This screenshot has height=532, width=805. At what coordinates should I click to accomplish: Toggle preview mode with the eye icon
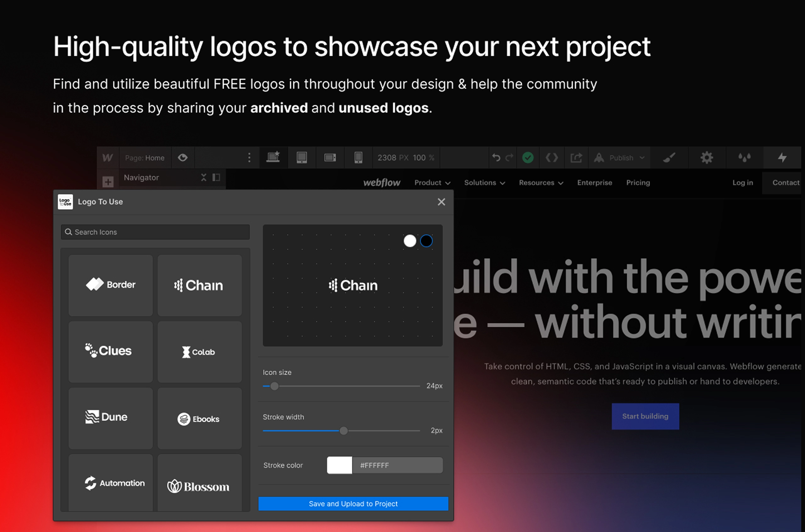[x=183, y=158]
